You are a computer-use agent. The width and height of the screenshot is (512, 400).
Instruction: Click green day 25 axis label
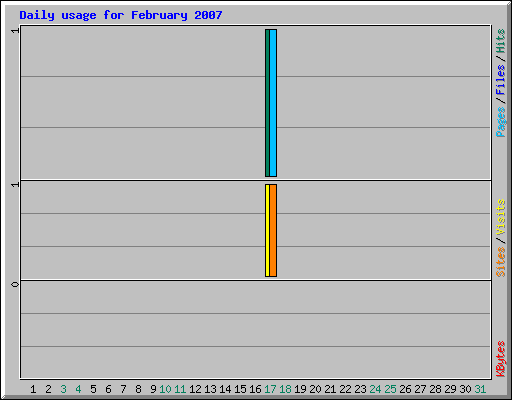[x=390, y=389]
